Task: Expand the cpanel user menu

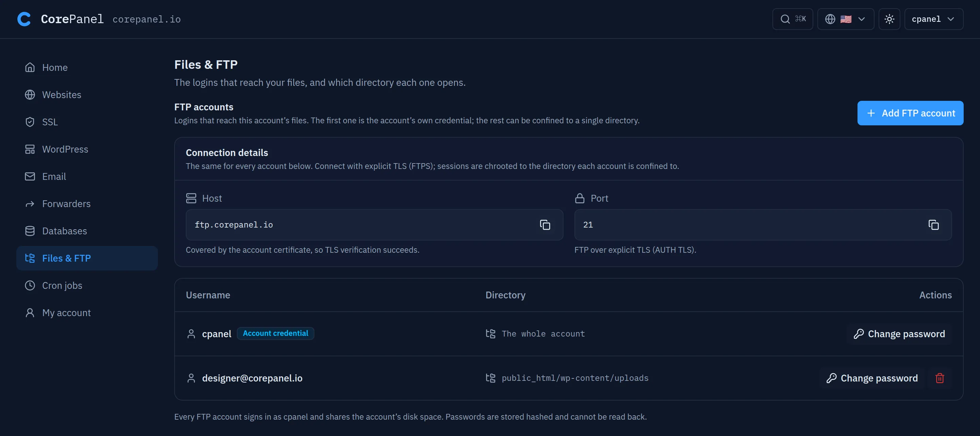Action: pyautogui.click(x=934, y=19)
